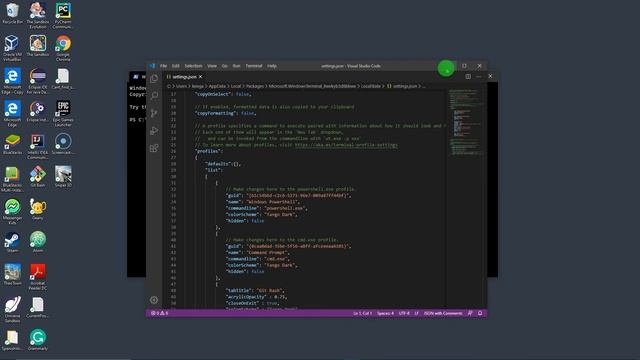This screenshot has height=360, width=640.
Task: Split the editor to the right
Action: (x=468, y=76)
